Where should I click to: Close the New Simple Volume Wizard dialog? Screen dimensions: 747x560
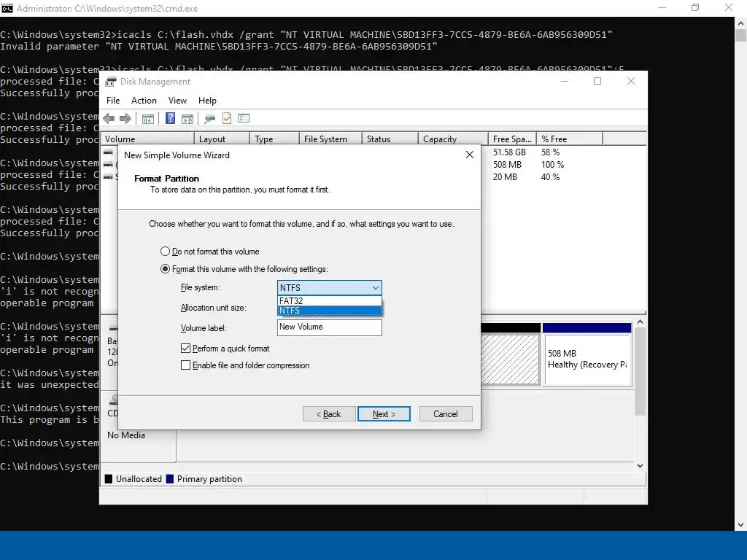tap(469, 155)
